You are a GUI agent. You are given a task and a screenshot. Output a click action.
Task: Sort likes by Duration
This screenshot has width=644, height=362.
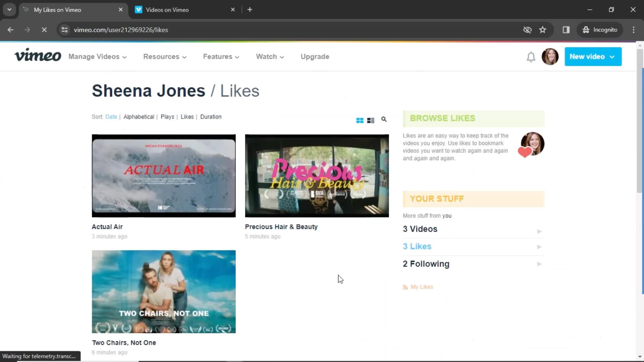click(211, 117)
